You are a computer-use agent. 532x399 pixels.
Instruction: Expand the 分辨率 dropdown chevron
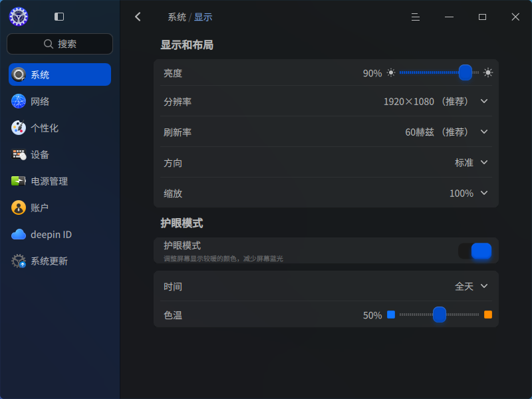[x=484, y=101]
